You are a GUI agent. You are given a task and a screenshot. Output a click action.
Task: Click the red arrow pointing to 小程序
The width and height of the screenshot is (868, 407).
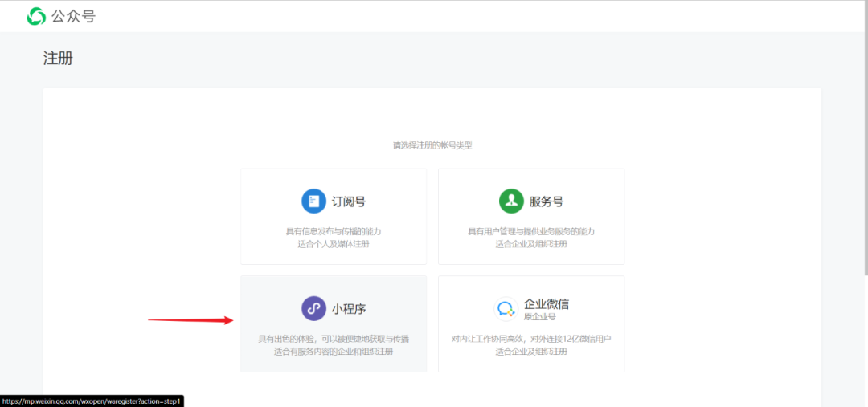click(x=190, y=319)
